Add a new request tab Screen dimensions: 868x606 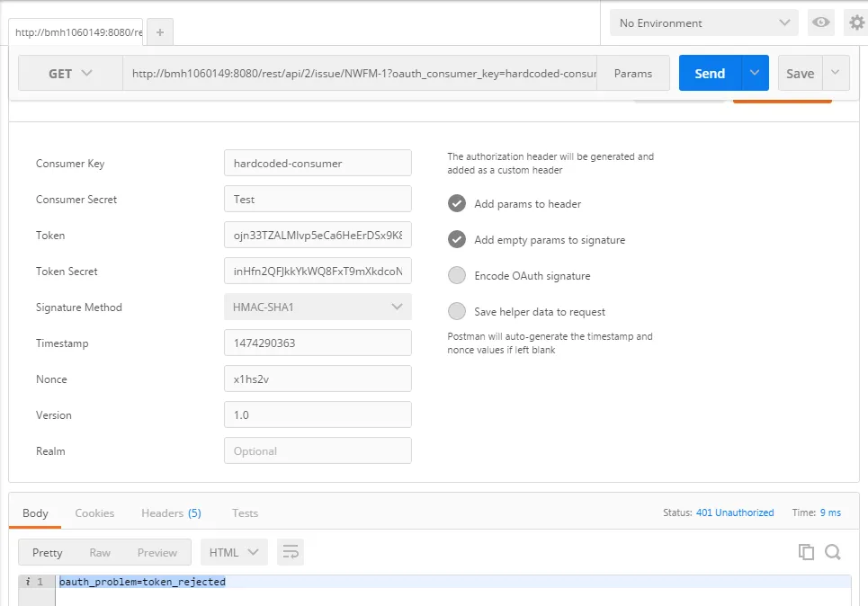point(160,32)
